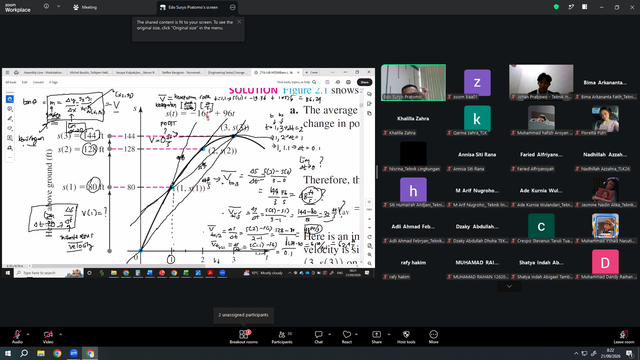Viewport: 640px width, 360px height.
Task: Open Windows Start menu on local taskbar
Action: point(8,353)
